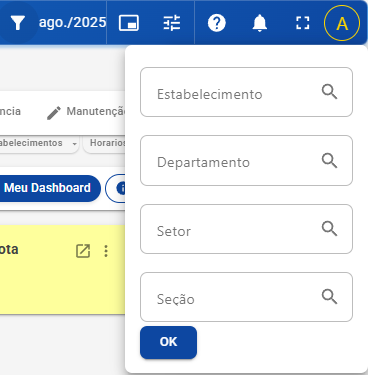
Task: Focus the Estabelecimento field
Action: click(246, 92)
